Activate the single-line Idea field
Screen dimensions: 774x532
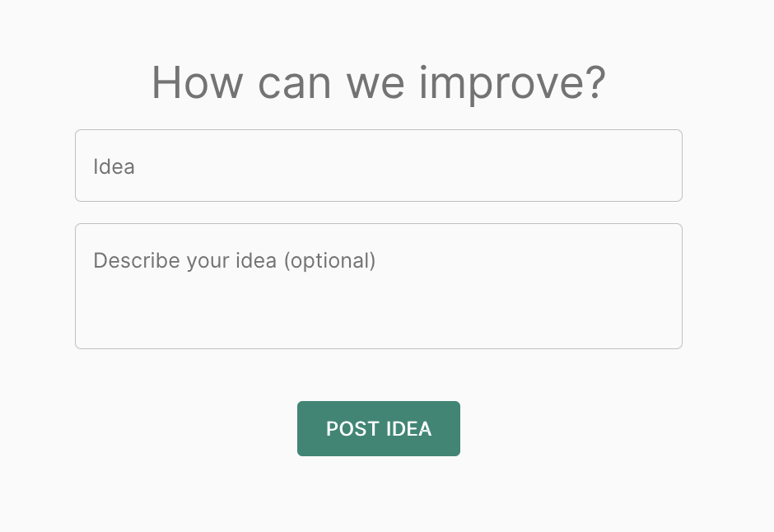click(x=378, y=166)
